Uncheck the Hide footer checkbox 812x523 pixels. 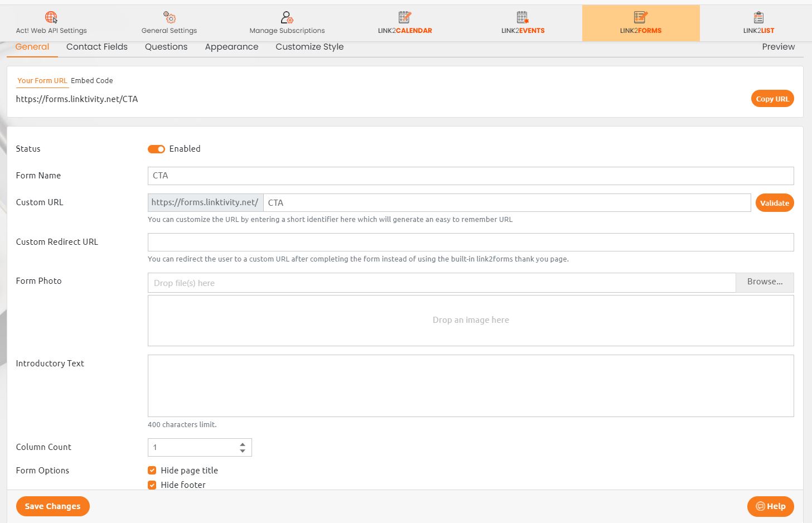tap(152, 485)
